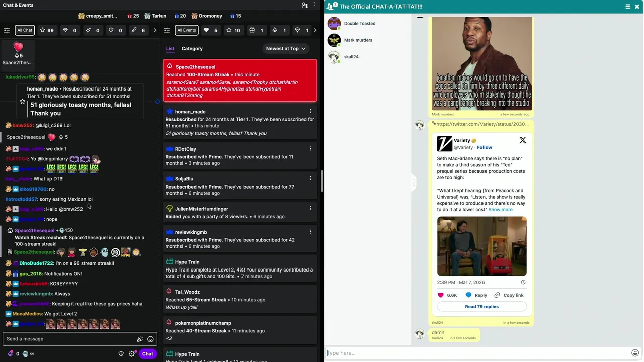Click username DinoDude1722 in chat
This screenshot has width=644, height=362.
tap(36, 263)
